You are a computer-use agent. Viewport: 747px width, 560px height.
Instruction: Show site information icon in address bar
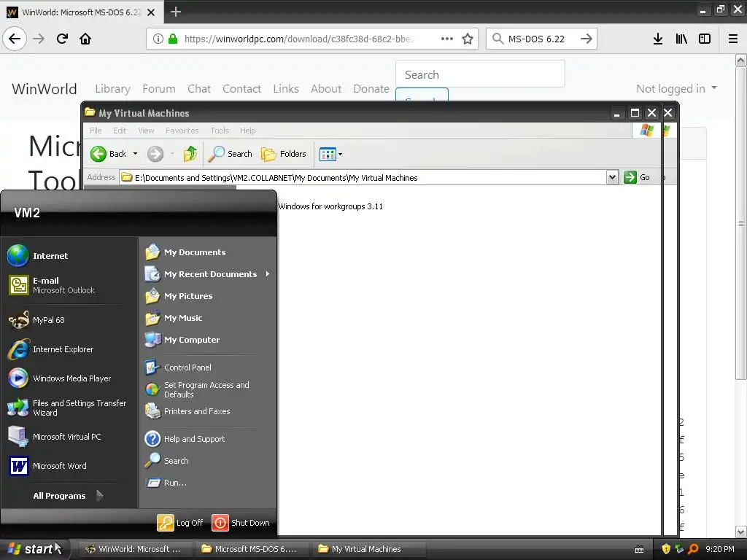click(x=158, y=39)
